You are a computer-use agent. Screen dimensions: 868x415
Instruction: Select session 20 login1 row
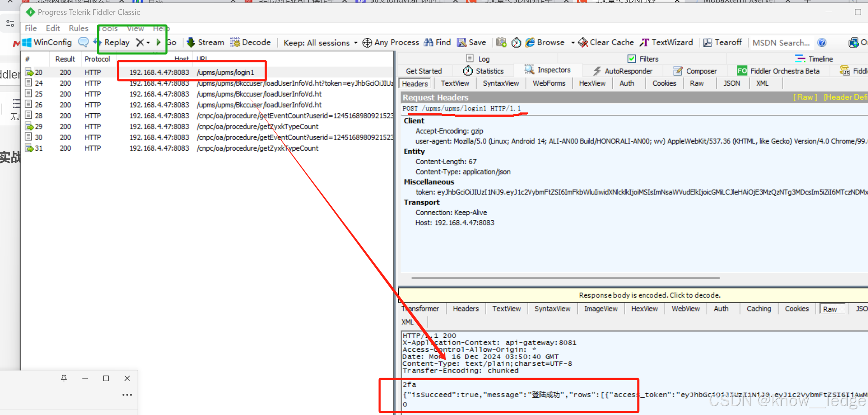click(208, 72)
